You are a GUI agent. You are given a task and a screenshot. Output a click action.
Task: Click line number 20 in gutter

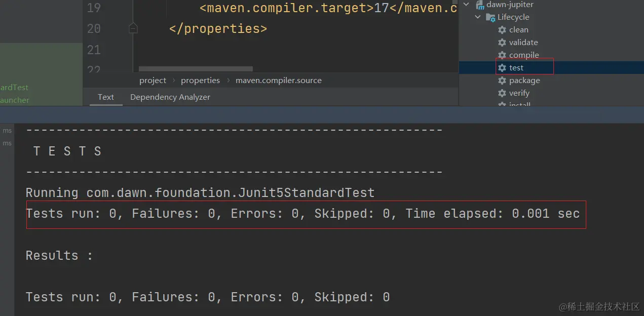(x=94, y=29)
